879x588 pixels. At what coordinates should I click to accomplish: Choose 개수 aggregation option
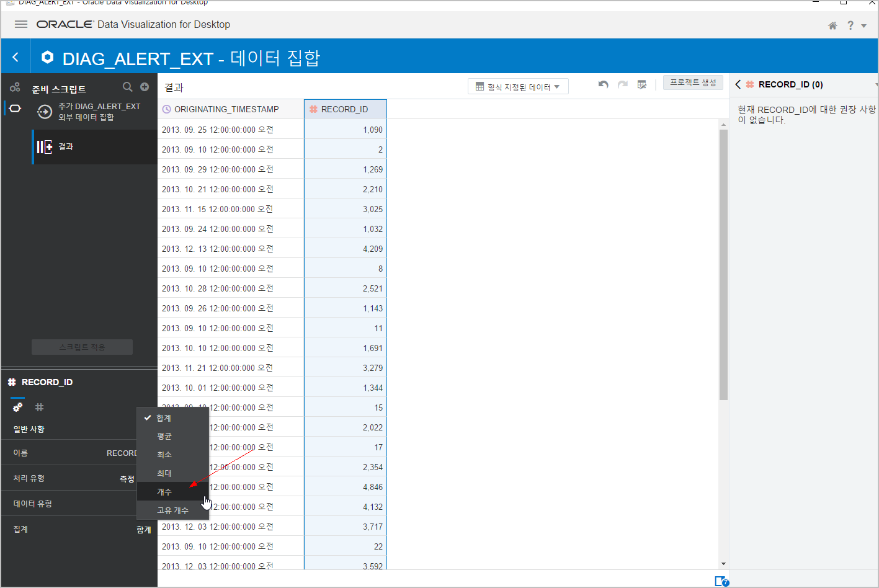pyautogui.click(x=172, y=492)
